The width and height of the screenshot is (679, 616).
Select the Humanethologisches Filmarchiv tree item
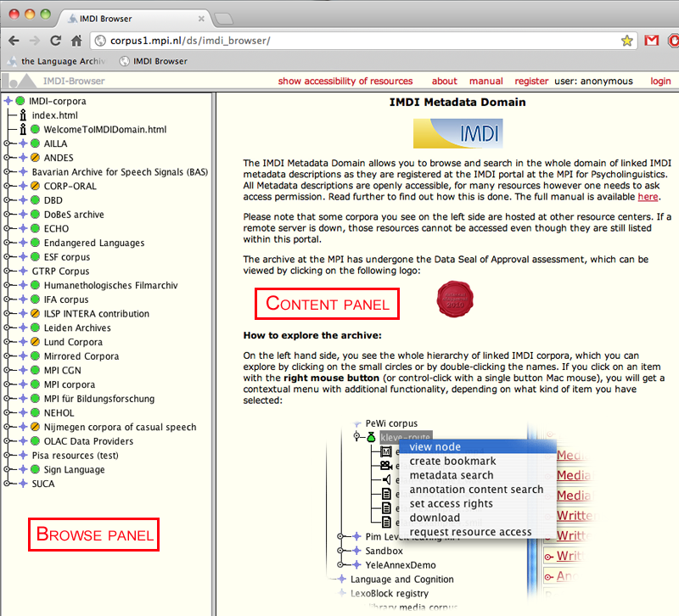coord(110,285)
